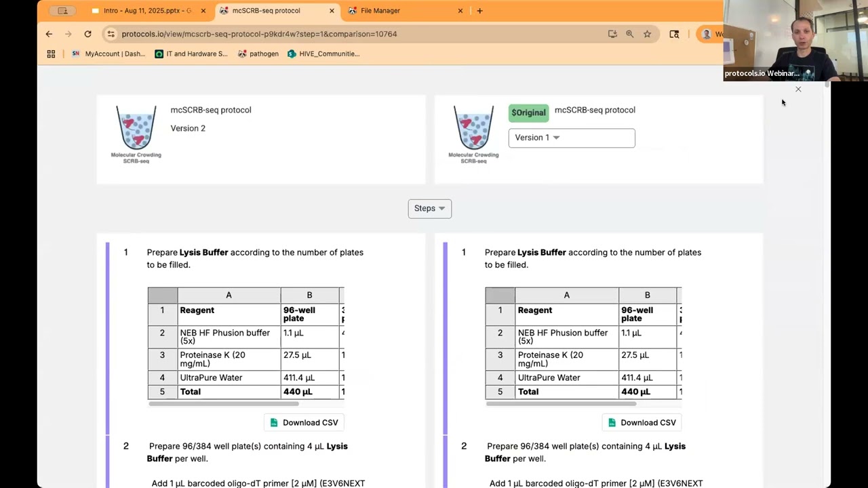The image size is (868, 488).
Task: Click the left table horizontal scrollbar
Action: (224, 404)
